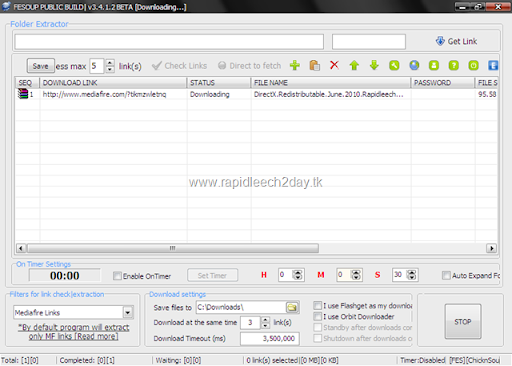The width and height of the screenshot is (512, 366).
Task: Click the Save files to path field
Action: (x=242, y=307)
